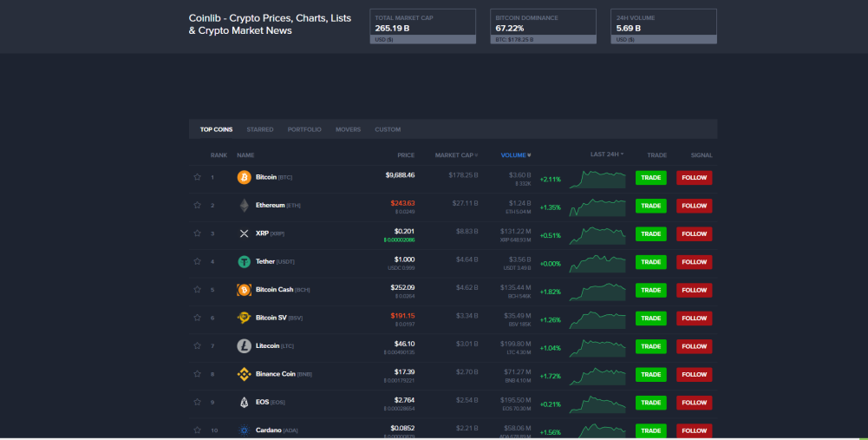Click the Bitcoin Cash logo icon
The width and height of the screenshot is (868, 440).
pyautogui.click(x=244, y=290)
